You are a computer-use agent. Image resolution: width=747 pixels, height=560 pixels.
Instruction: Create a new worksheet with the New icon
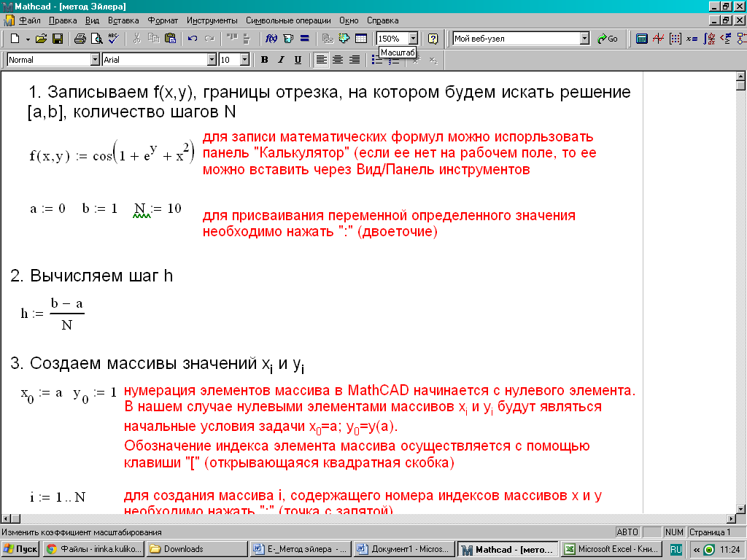[x=15, y=39]
